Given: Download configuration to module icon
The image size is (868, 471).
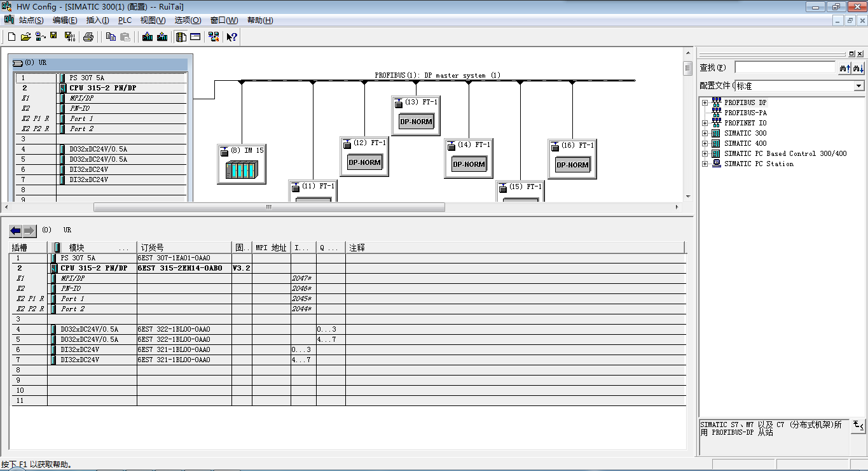Looking at the screenshot, I should tap(148, 37).
